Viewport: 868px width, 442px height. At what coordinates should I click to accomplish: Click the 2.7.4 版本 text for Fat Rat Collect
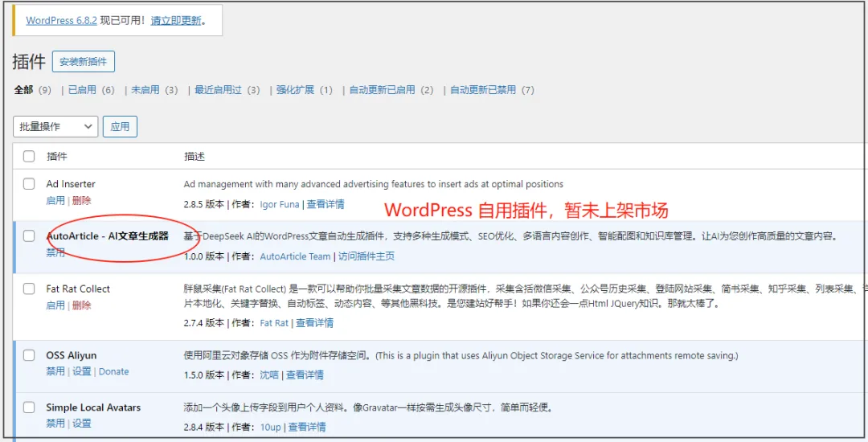pos(203,322)
